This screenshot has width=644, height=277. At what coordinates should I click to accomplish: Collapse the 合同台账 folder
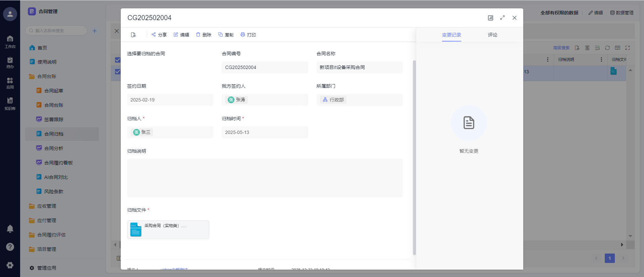click(47, 76)
